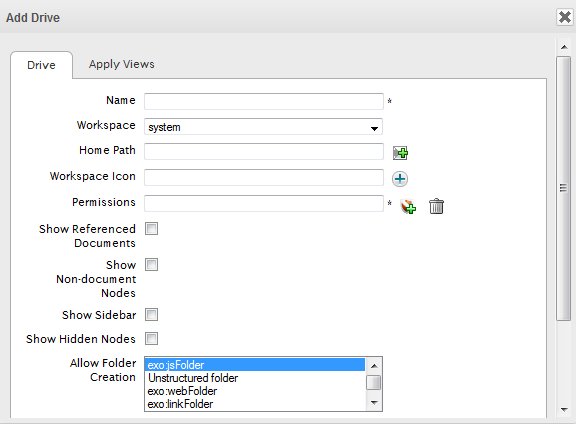Click the add permission icon
The width and height of the screenshot is (576, 424).
coord(408,206)
